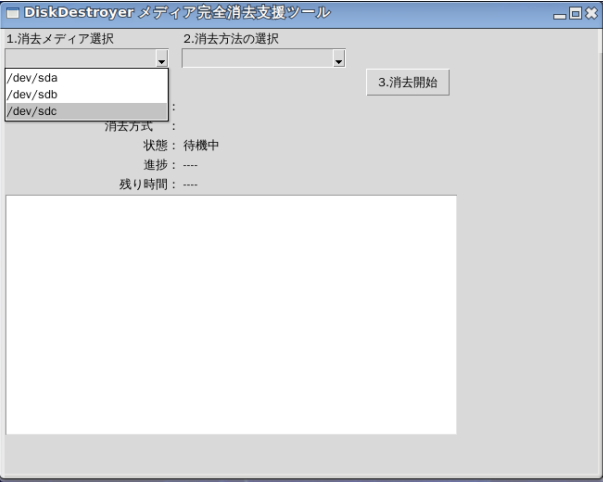This screenshot has width=603, height=482.
Task: Click the 2.消去方法の選択 heading
Action: (231, 39)
